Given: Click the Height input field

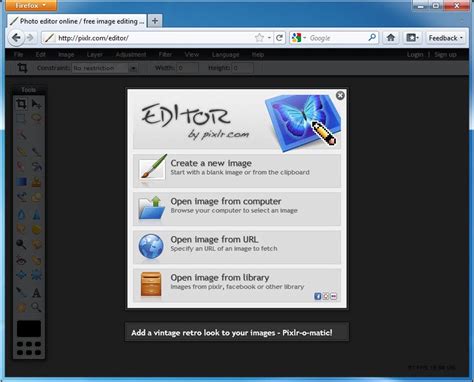Looking at the screenshot, I should (242, 68).
